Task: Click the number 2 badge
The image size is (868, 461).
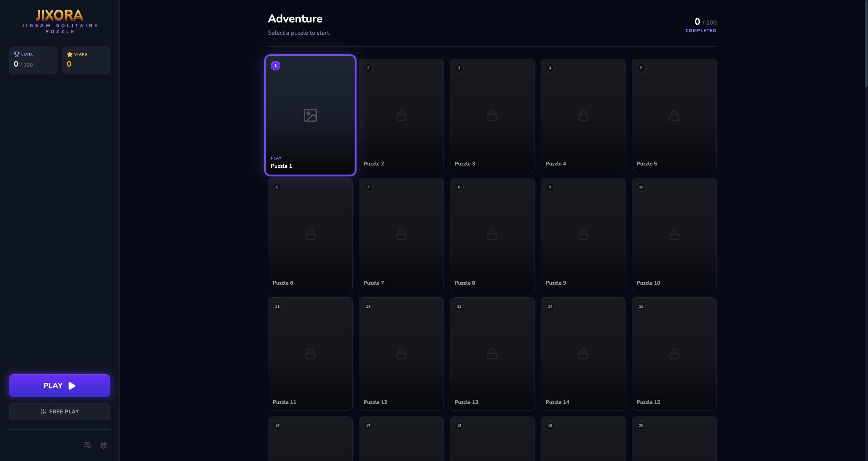Action: coord(368,68)
